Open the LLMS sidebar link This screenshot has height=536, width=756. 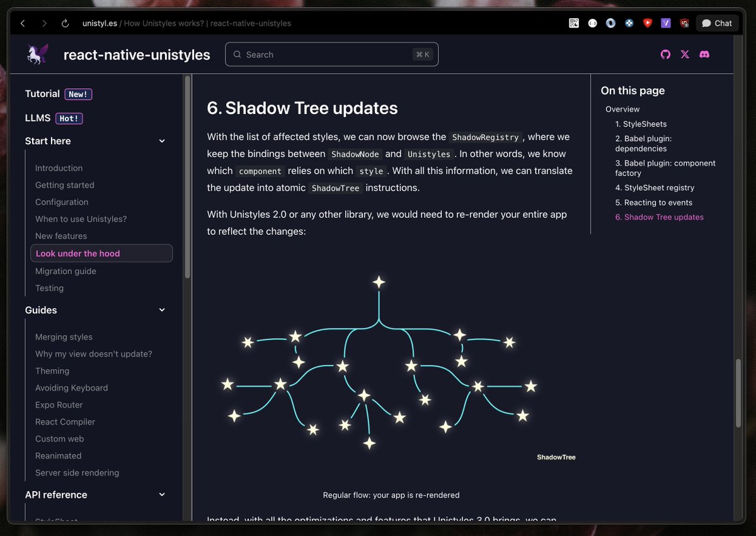click(x=54, y=118)
